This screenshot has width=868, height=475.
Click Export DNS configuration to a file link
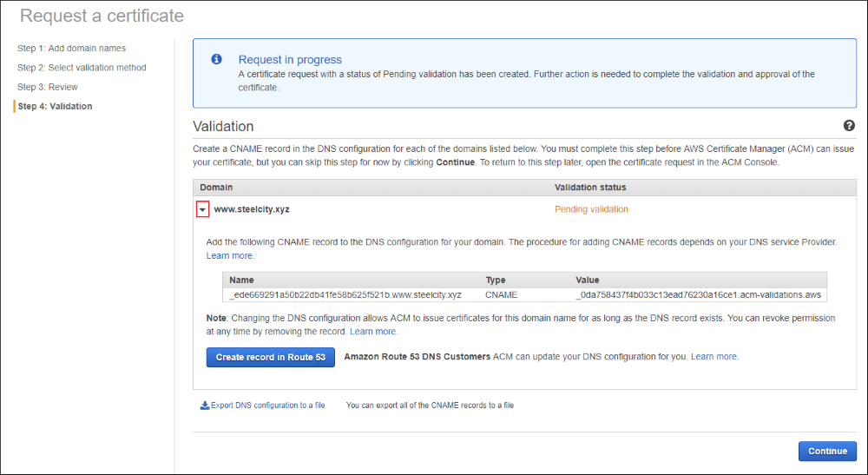pyautogui.click(x=267, y=406)
